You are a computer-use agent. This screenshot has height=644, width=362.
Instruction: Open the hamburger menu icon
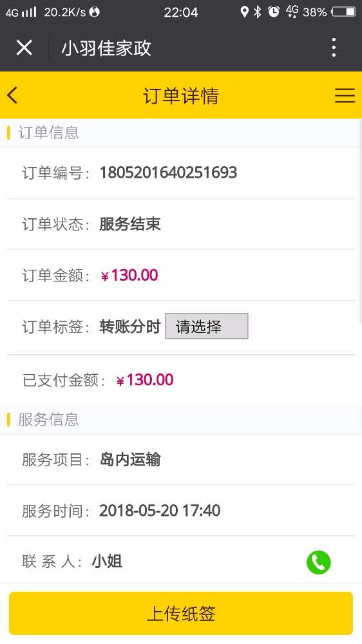click(345, 95)
